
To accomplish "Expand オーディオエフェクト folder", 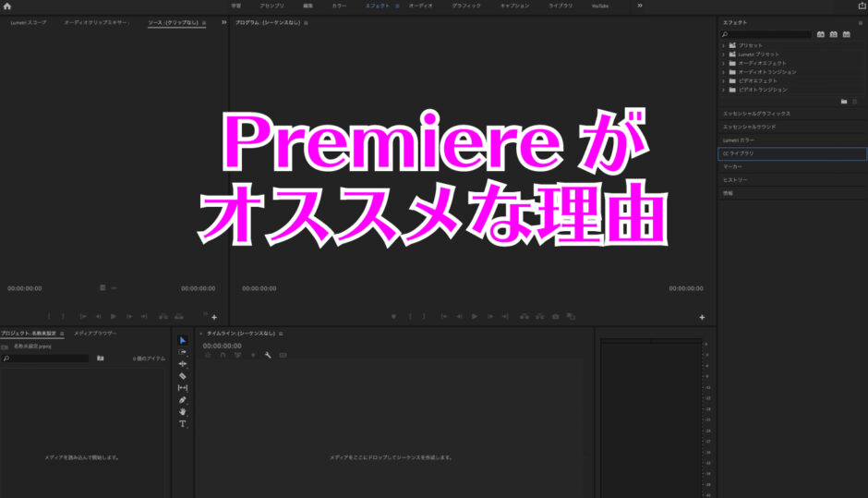I will pos(724,63).
